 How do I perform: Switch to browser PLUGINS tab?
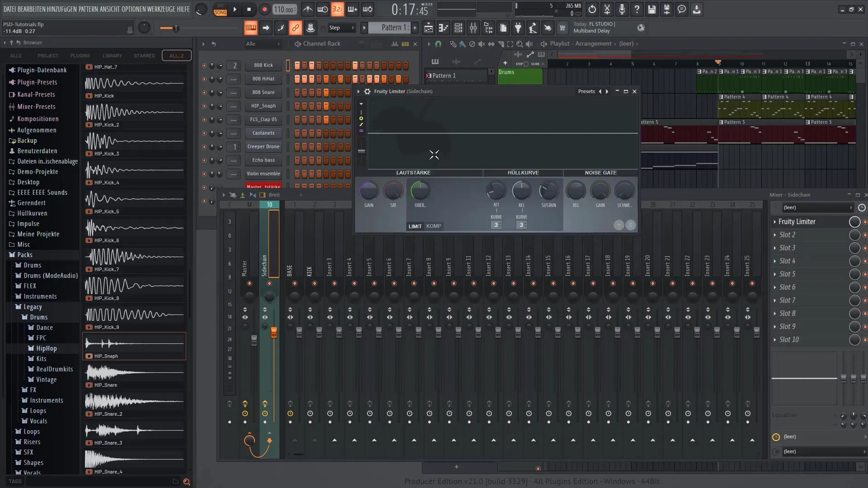coord(80,56)
